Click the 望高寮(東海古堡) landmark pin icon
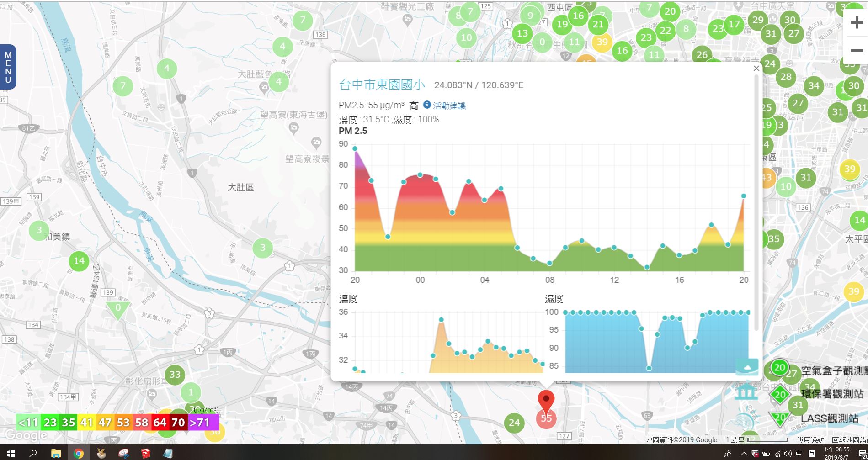Viewport: 868px width, 460px height. pos(294,128)
